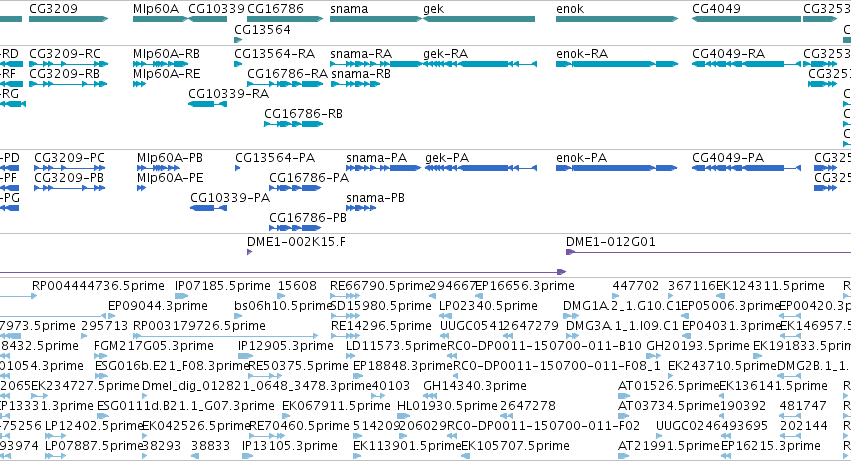Click protein label CG3209-PC

point(69,158)
